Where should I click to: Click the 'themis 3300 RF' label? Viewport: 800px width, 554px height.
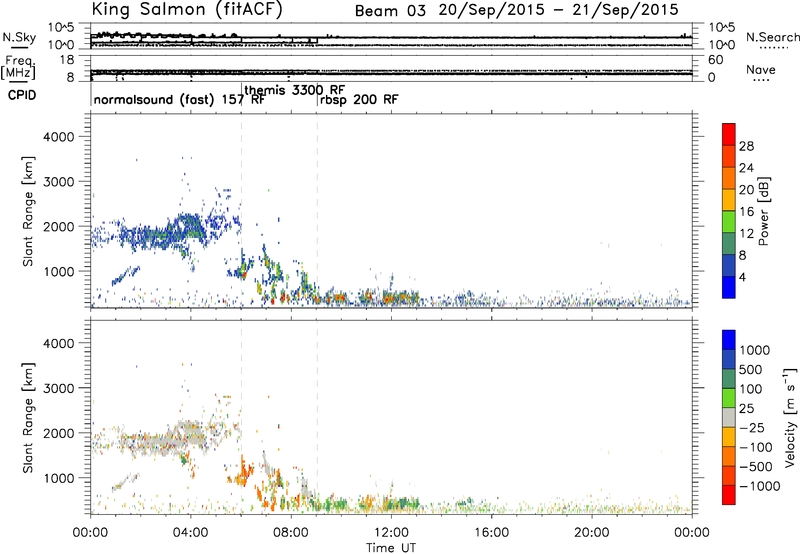coord(295,90)
